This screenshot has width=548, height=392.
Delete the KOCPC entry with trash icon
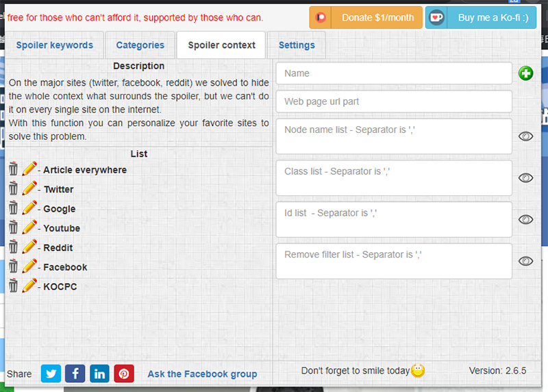click(13, 286)
